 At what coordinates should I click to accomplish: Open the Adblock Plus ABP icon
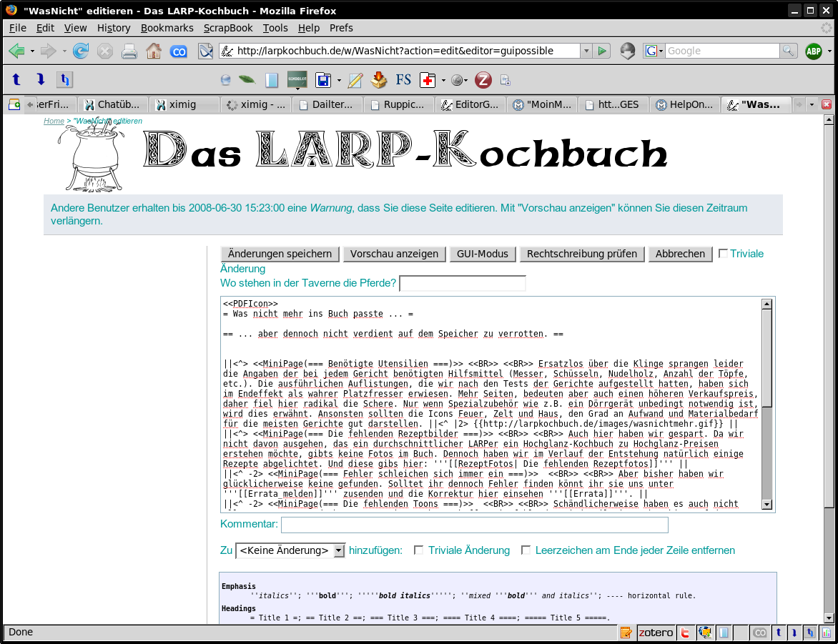pos(813,51)
